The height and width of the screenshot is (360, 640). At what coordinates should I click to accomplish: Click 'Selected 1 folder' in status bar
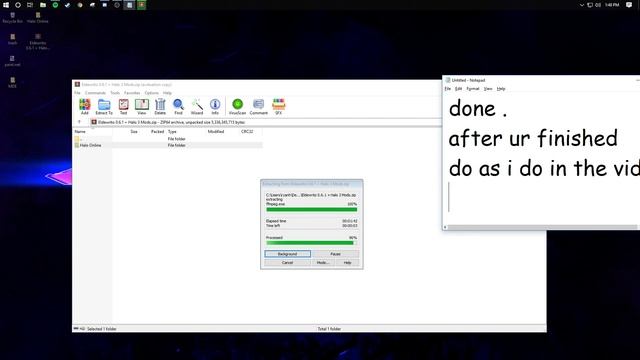[102, 329]
